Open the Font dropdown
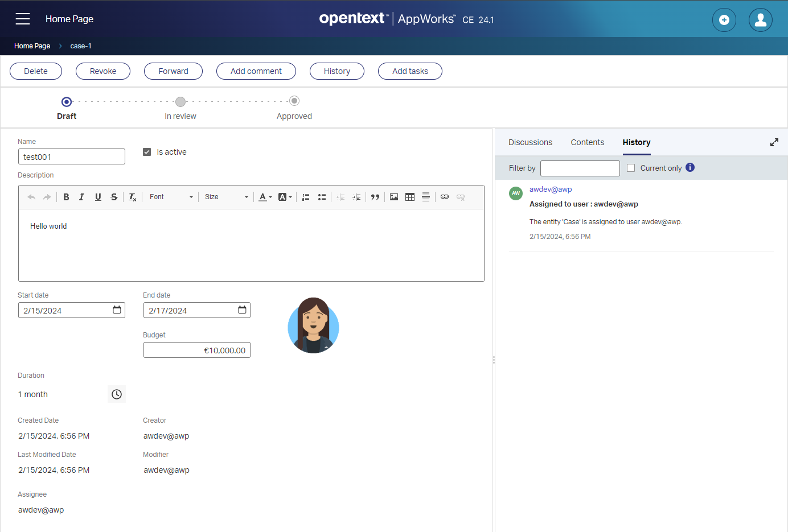This screenshot has width=788, height=532. (171, 197)
